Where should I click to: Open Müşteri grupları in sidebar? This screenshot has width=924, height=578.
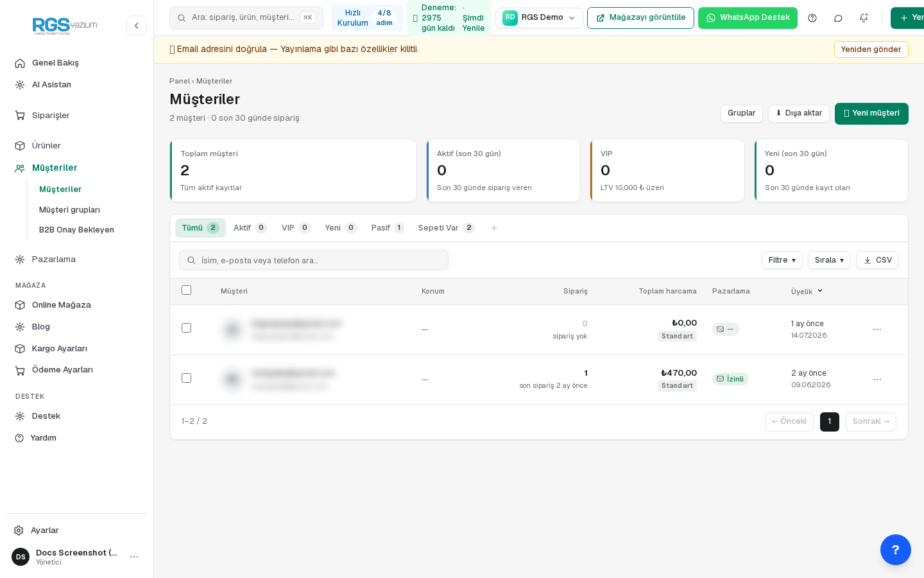69,210
